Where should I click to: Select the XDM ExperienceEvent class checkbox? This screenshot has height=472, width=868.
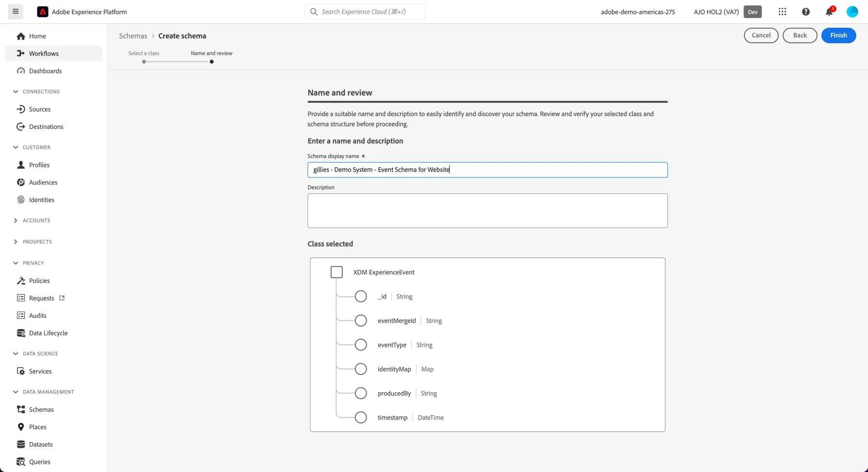337,272
